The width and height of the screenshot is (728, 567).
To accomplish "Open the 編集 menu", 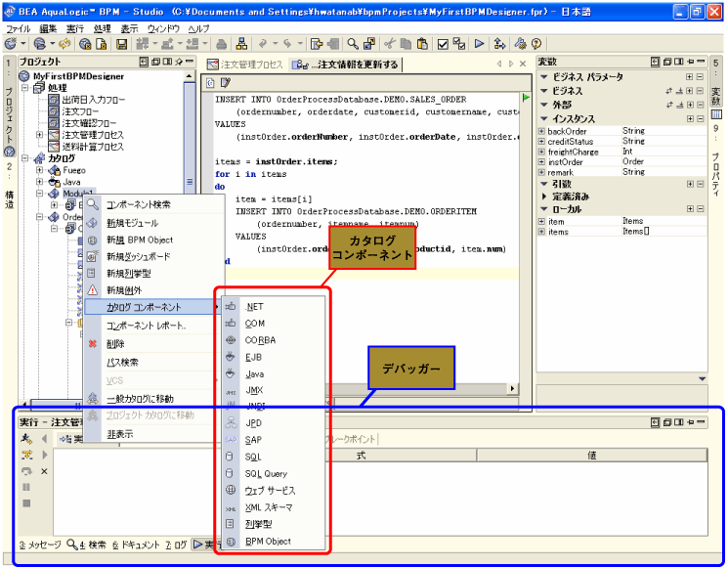I will [x=47, y=28].
